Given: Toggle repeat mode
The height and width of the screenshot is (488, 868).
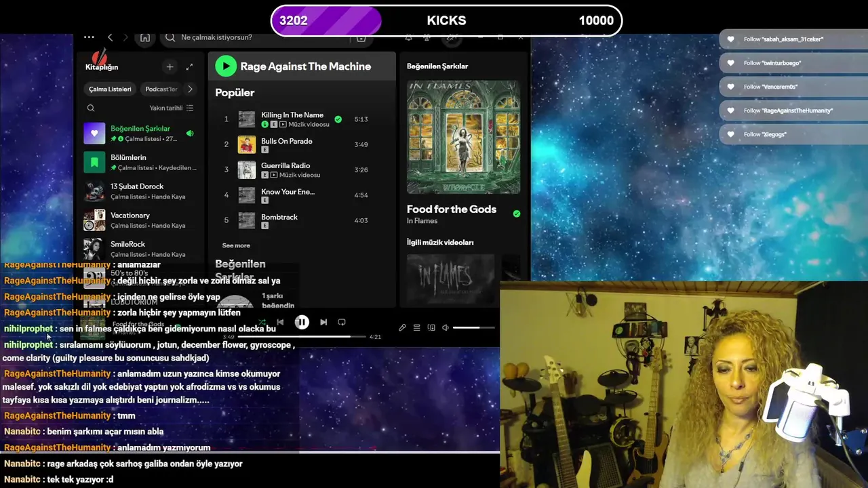Looking at the screenshot, I should coord(342,323).
